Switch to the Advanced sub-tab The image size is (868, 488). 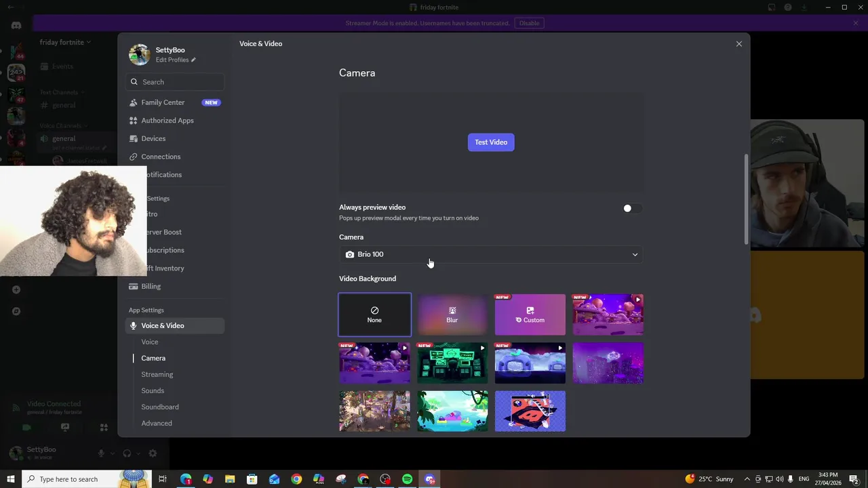click(157, 423)
